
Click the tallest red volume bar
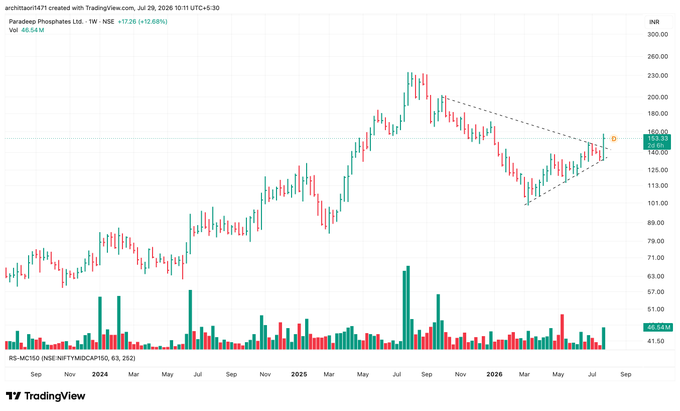tap(562, 332)
